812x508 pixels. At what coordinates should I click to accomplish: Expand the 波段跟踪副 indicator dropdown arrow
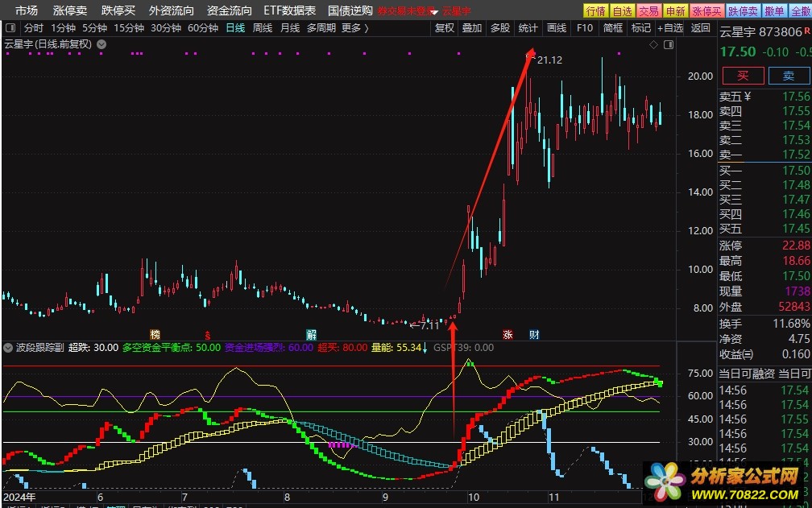(8, 348)
